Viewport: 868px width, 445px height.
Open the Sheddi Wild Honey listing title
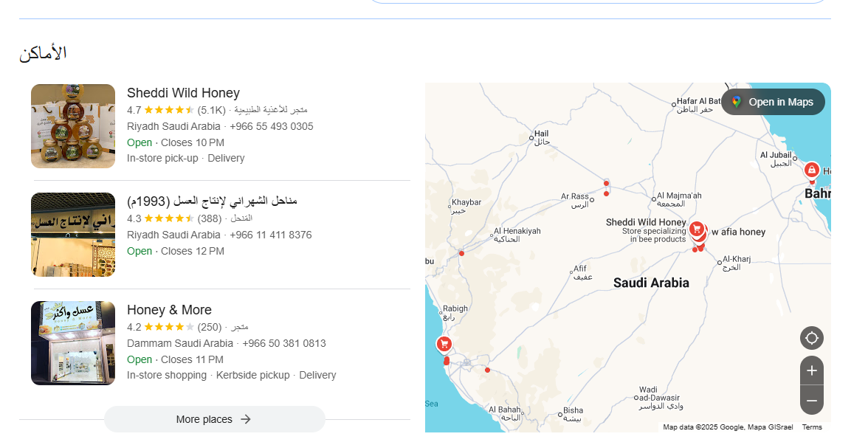[x=183, y=93]
